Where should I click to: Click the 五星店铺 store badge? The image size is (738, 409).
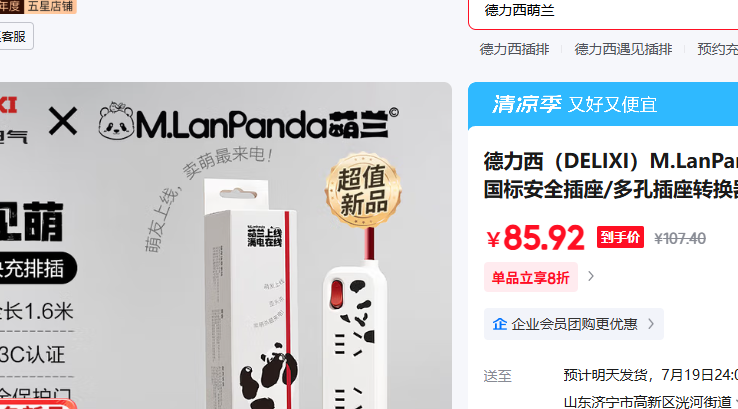[x=50, y=7]
